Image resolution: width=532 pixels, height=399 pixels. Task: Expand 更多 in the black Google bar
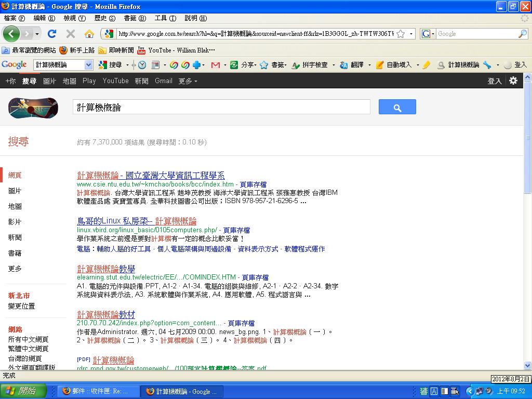(188, 81)
